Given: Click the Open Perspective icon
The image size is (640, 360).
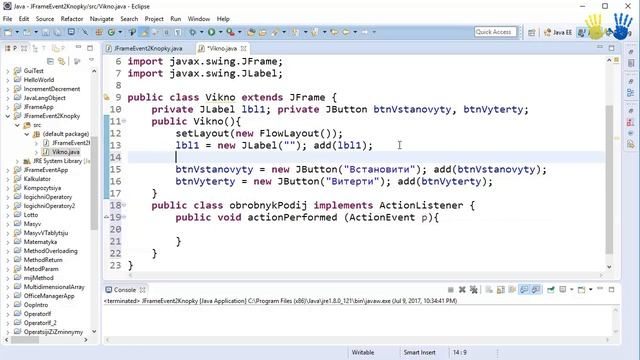Looking at the screenshot, I should (x=531, y=32).
